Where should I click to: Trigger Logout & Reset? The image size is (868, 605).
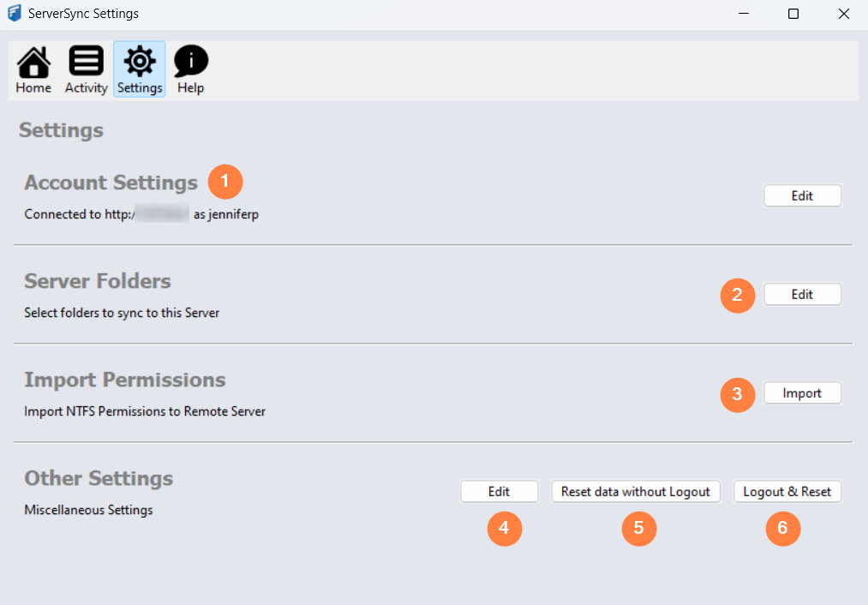tap(787, 491)
